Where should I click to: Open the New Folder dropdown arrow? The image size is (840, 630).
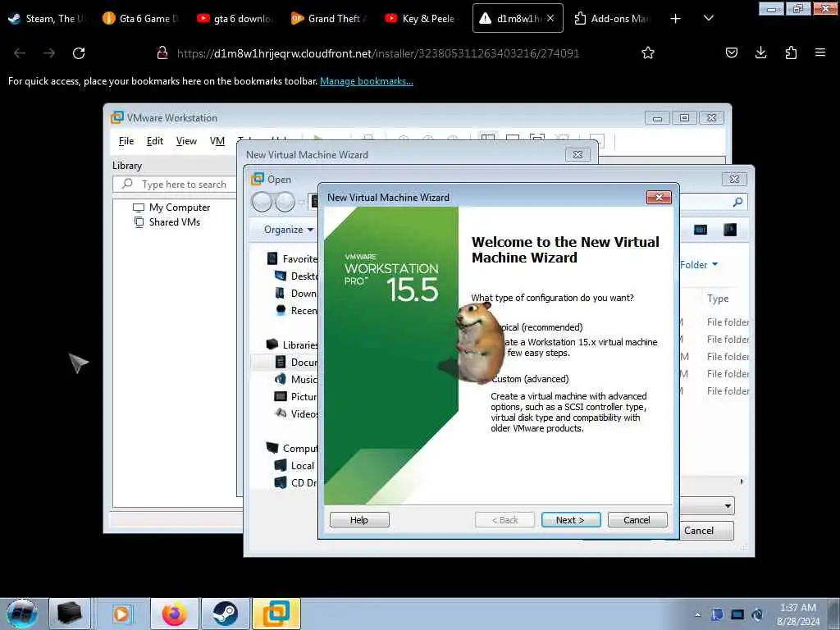[x=714, y=265]
